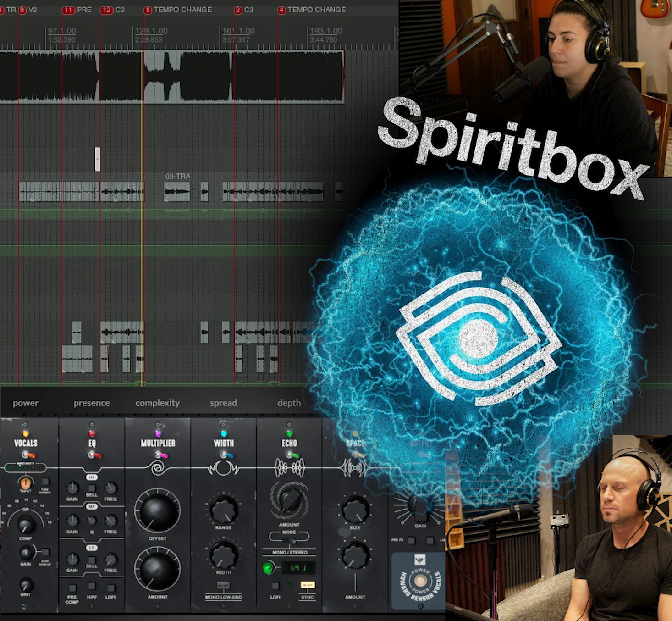
Task: Enable the LOFI button in EQ module
Action: (x=110, y=588)
